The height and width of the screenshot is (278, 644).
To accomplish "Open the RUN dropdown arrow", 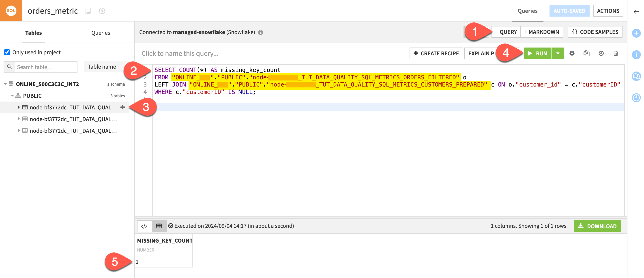I will pyautogui.click(x=558, y=53).
